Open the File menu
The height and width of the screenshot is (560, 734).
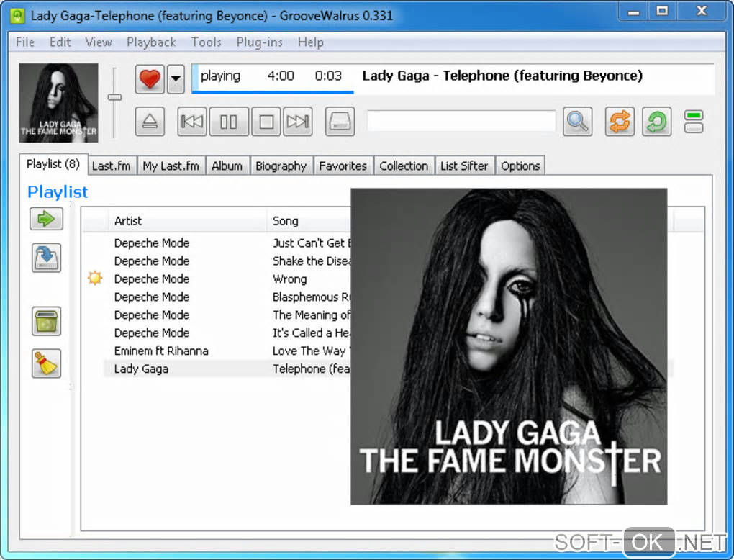coord(24,42)
